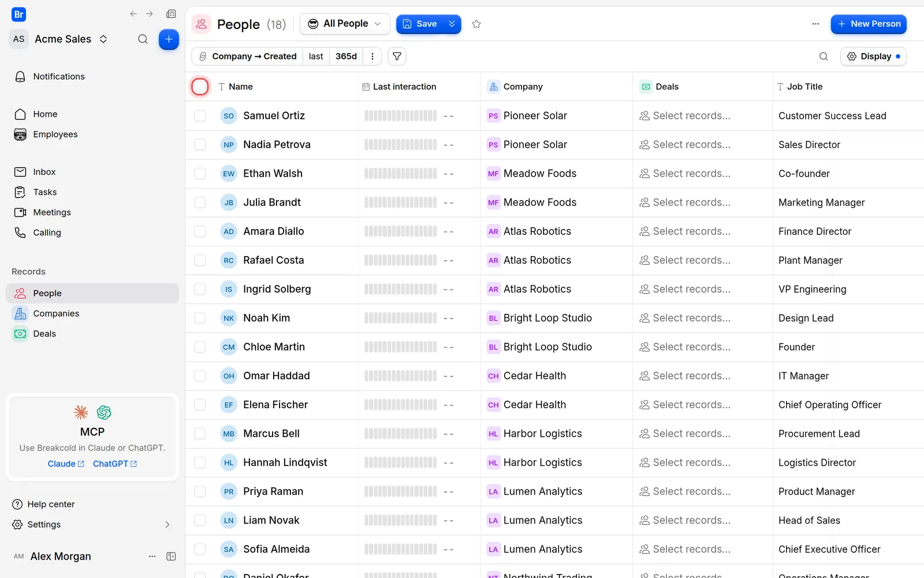
Task: Click the panel toggle icon beside Alex Morgan
Action: click(171, 556)
